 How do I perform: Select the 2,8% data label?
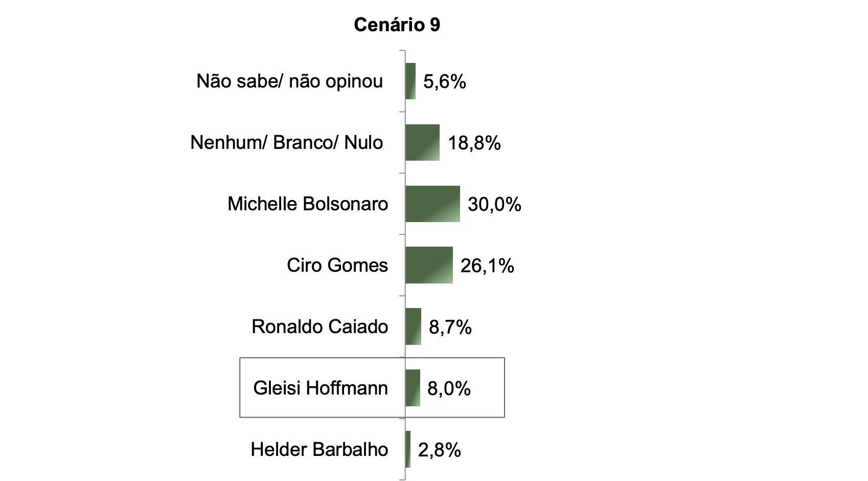click(440, 450)
